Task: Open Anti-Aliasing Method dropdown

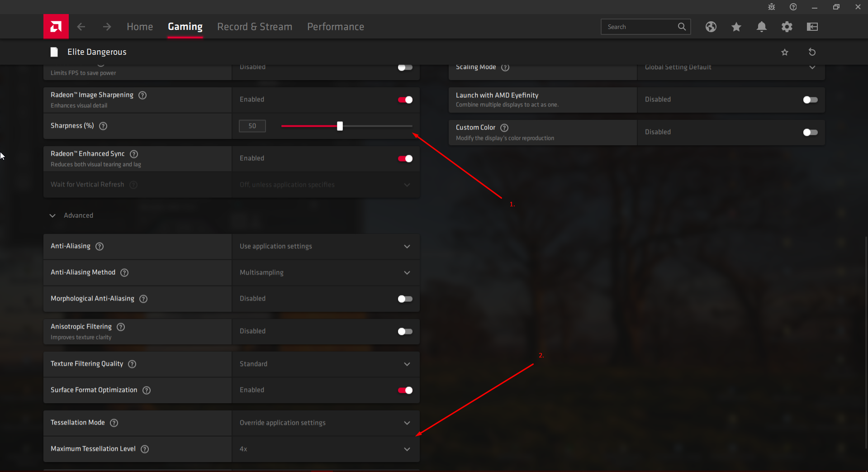Action: pos(326,272)
